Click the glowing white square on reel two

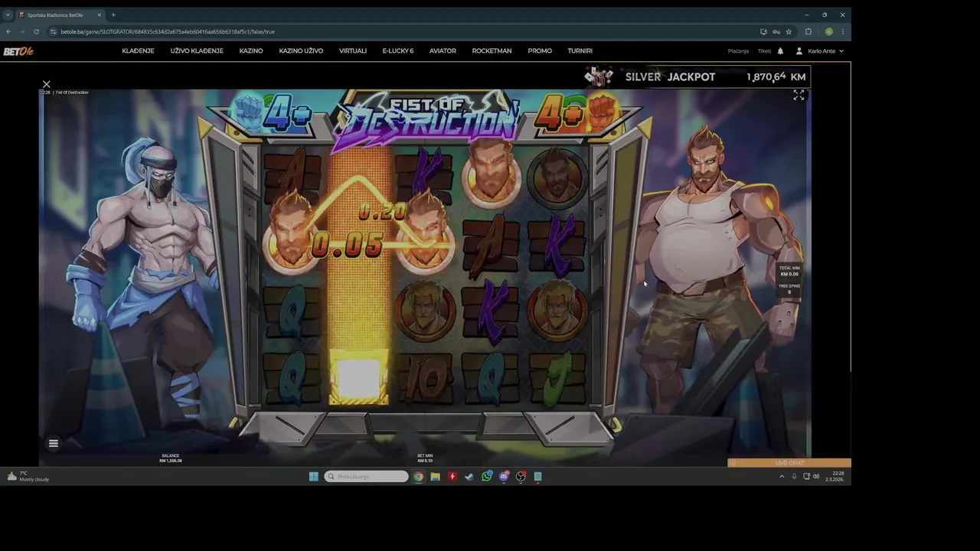tap(358, 378)
